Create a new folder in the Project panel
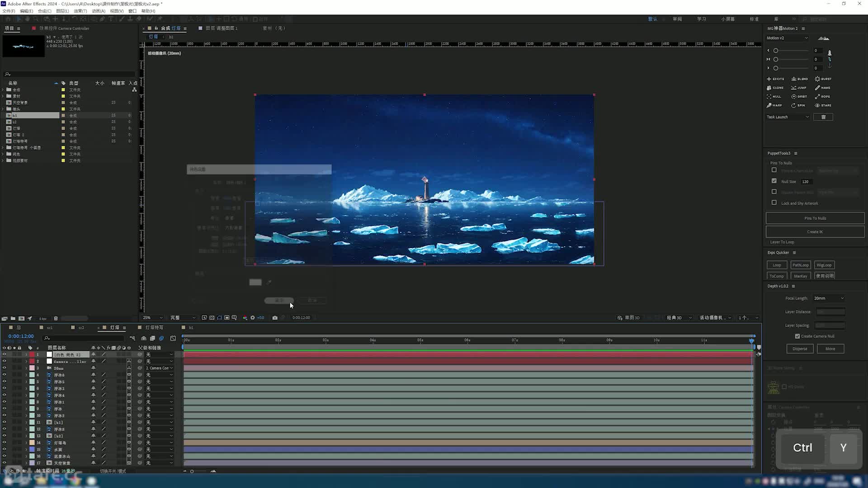 point(13,319)
